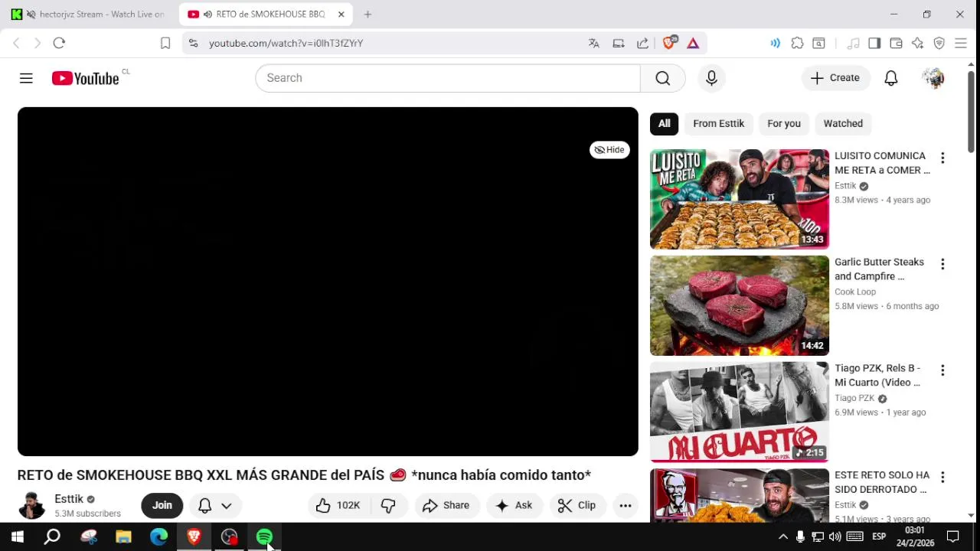Open the YouTube hamburger guide menu
980x551 pixels.
(x=26, y=78)
